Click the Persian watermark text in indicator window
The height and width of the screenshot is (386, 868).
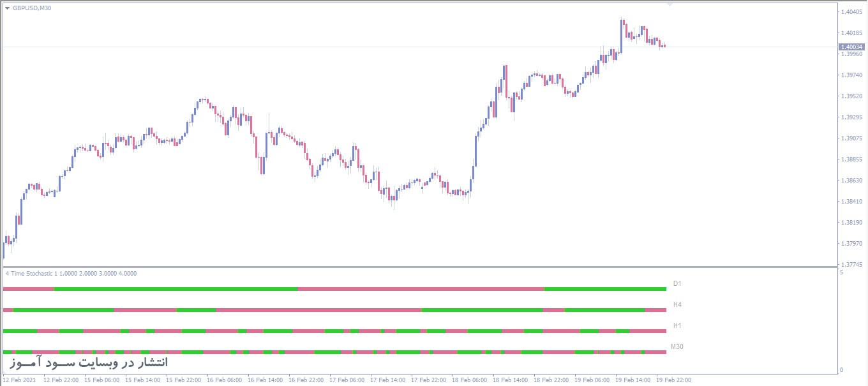click(x=89, y=362)
